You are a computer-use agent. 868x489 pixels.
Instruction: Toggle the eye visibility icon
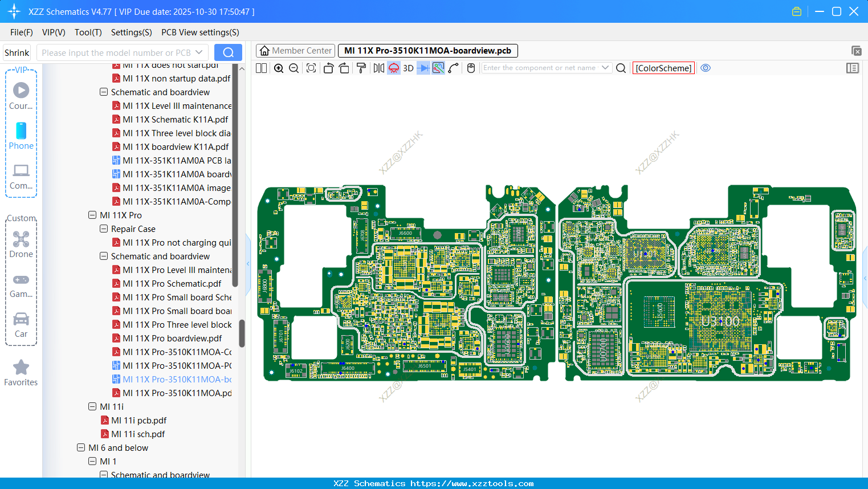click(x=706, y=68)
